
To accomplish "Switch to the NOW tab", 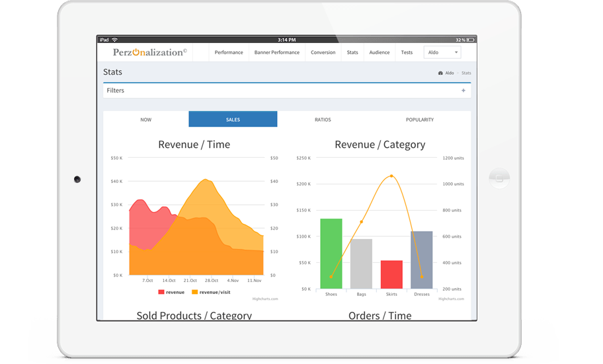I will (145, 120).
